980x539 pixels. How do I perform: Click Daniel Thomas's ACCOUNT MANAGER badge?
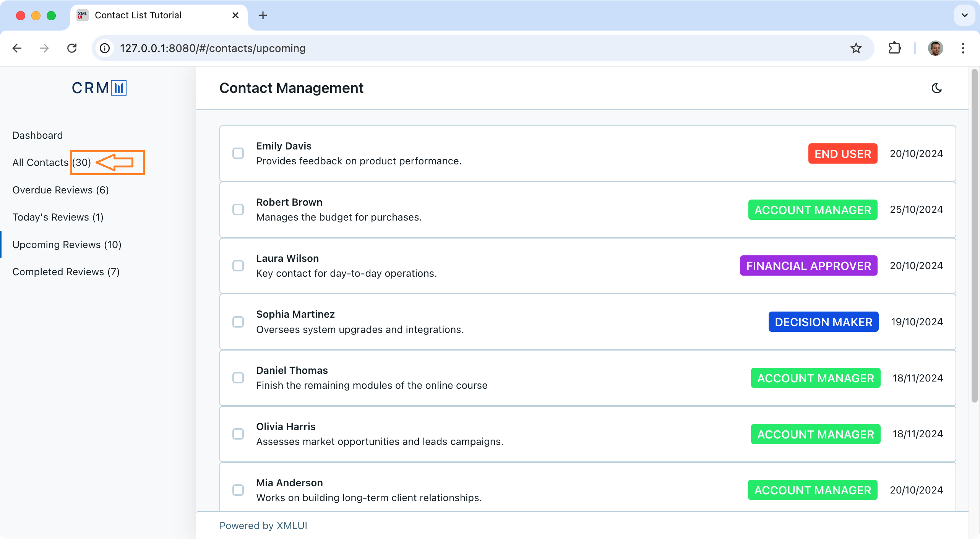coord(816,378)
